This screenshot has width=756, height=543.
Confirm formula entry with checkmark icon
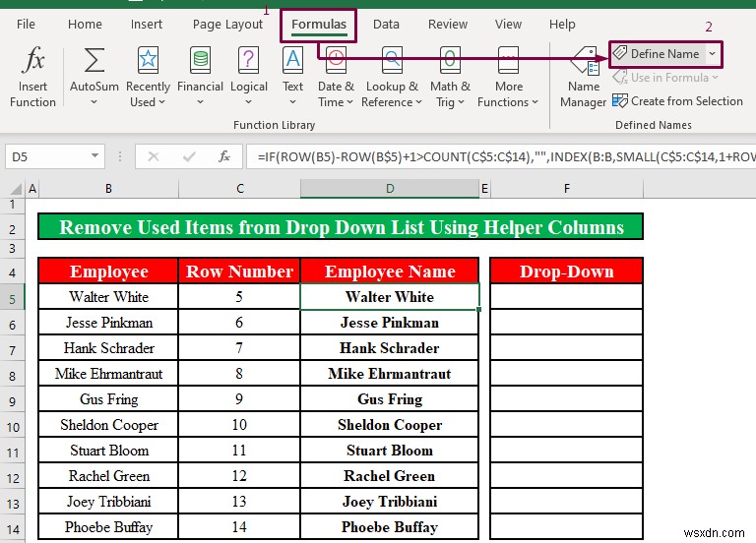click(189, 156)
